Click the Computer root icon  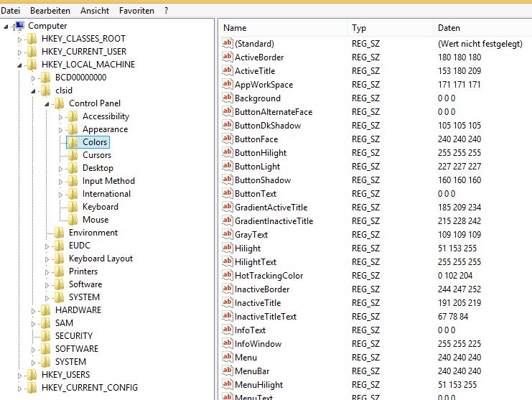tap(19, 26)
